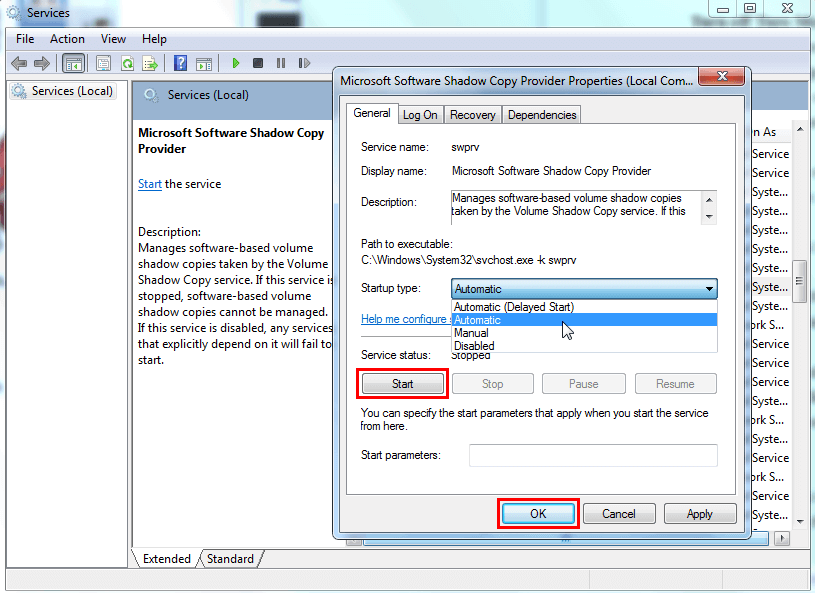
Task: Click the Forward arrow toolbar icon
Action: pos(42,63)
